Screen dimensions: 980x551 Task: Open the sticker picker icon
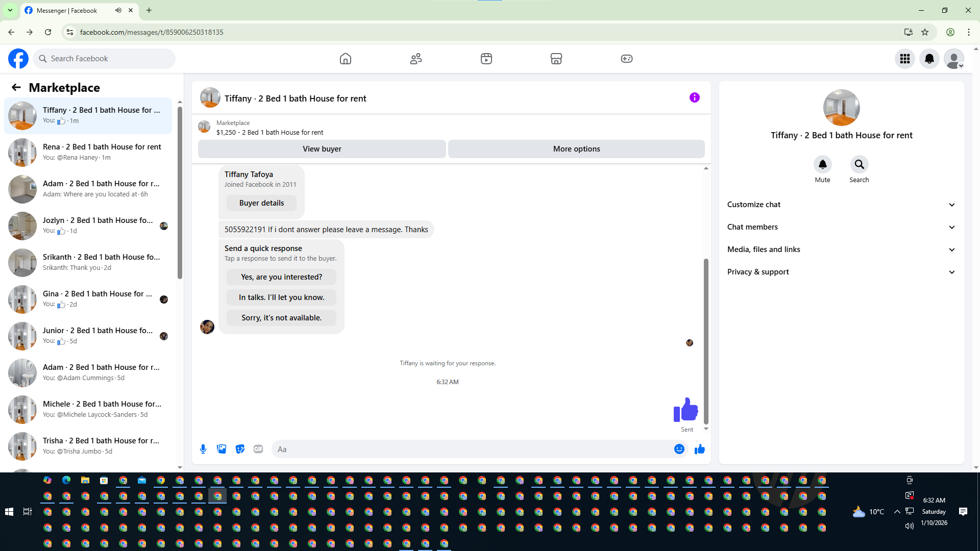(240, 449)
